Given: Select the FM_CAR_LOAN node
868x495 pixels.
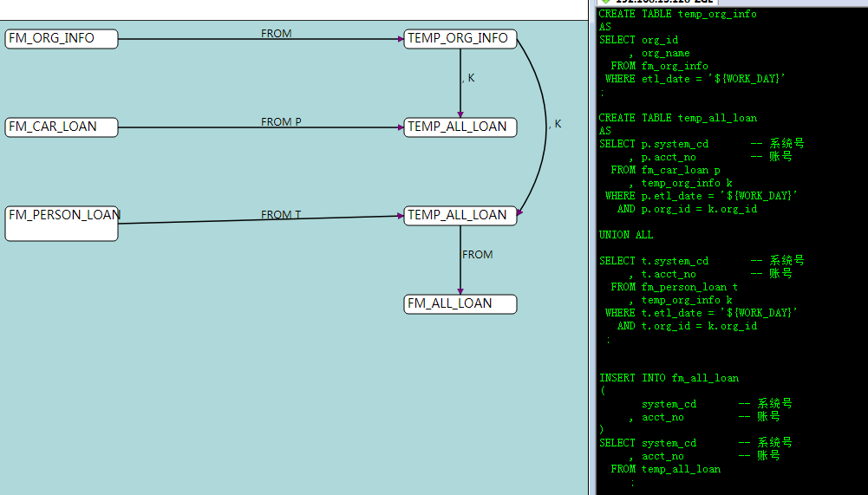Looking at the screenshot, I should pos(62,127).
